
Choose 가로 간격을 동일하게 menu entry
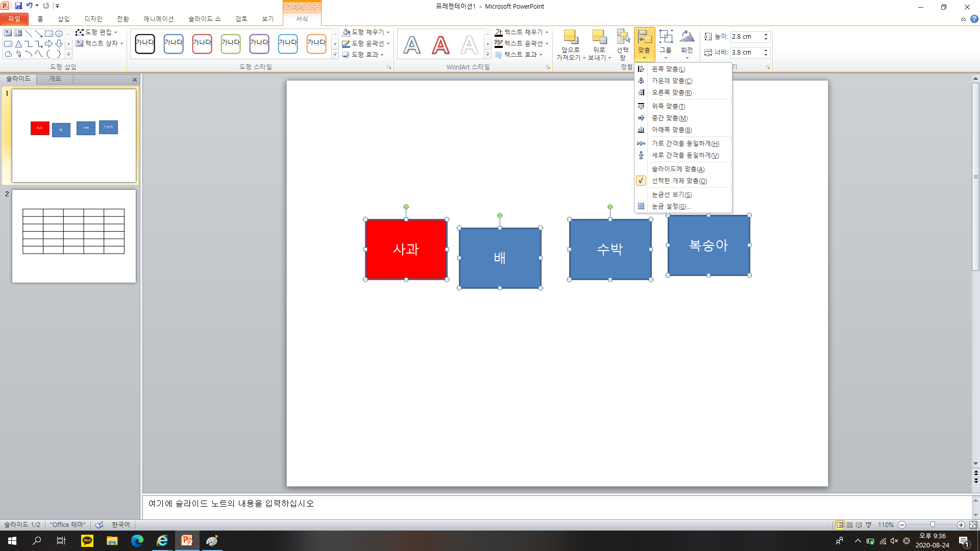click(685, 143)
